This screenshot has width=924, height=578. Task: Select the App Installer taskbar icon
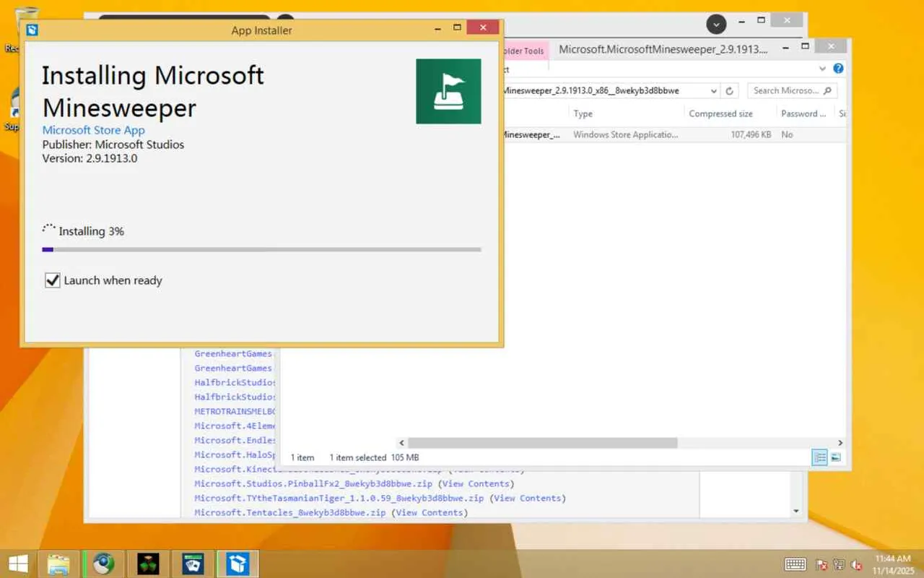[x=237, y=564]
